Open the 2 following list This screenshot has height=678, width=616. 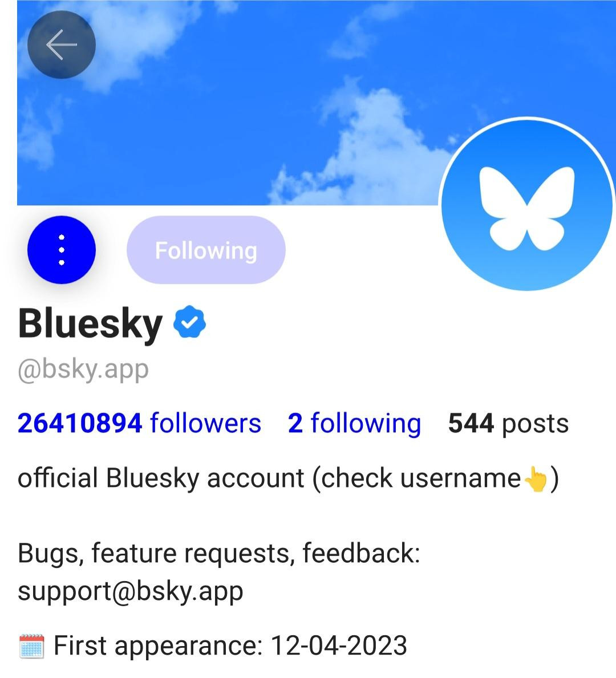354,423
